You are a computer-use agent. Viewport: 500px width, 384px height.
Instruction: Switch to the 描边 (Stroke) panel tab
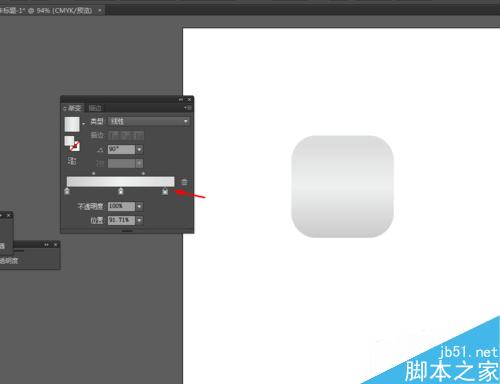click(x=95, y=108)
